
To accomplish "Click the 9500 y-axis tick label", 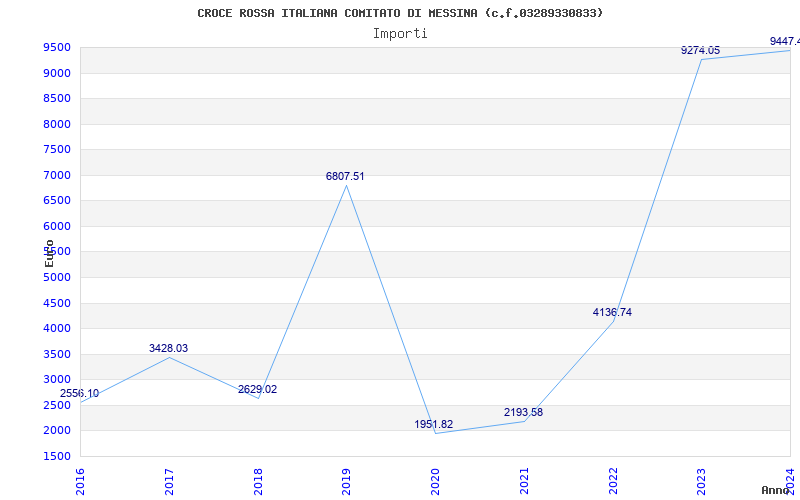I will point(57,48).
